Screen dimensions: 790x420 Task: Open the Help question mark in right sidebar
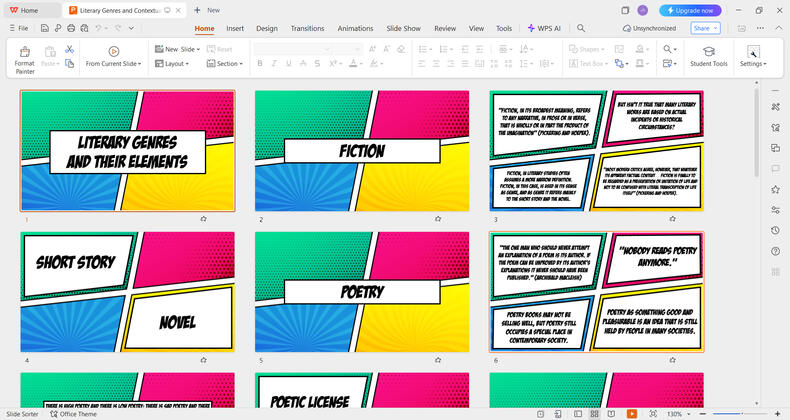[775, 251]
